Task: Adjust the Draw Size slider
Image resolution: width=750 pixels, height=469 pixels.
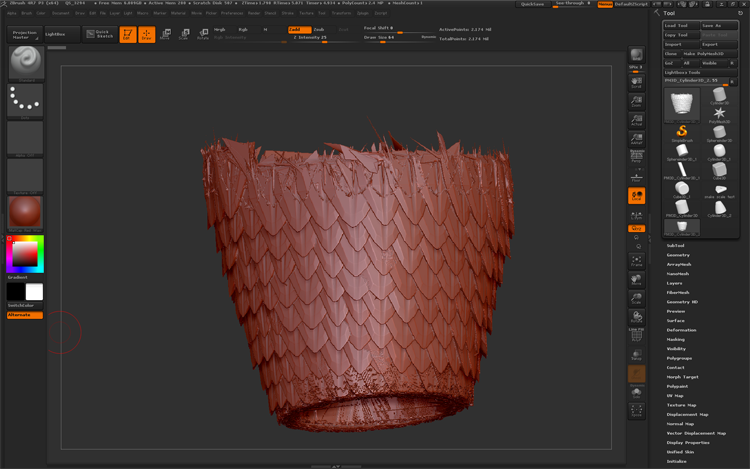Action: [x=398, y=38]
